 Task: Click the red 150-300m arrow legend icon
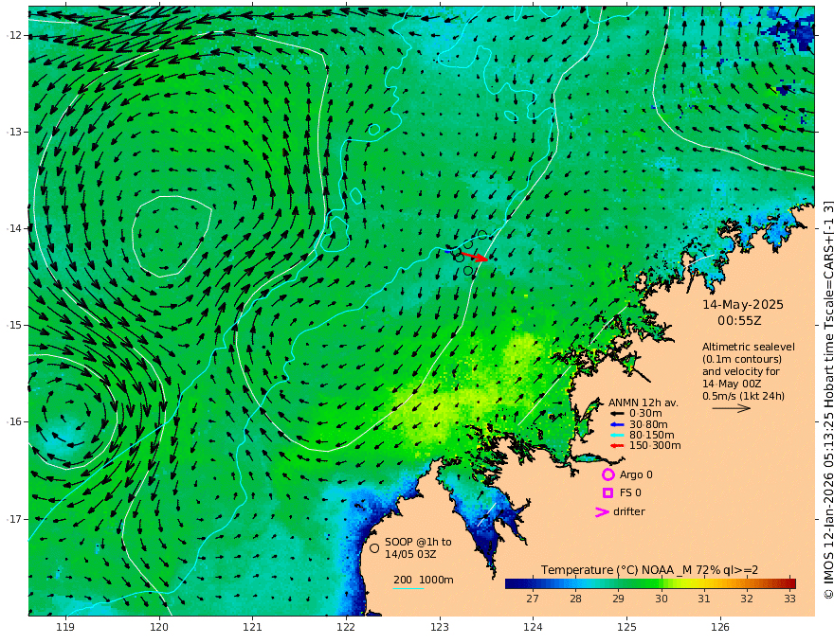pyautogui.click(x=617, y=445)
